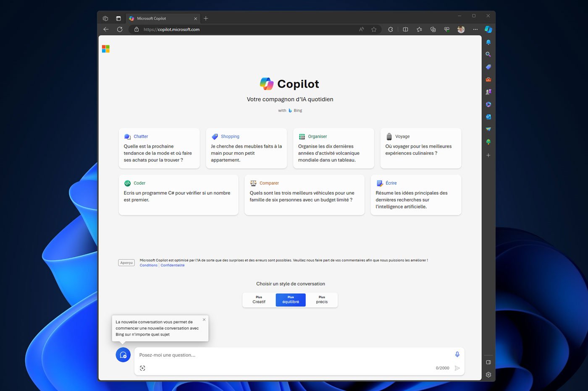Dismiss the new conversation tooltip

tap(204, 320)
